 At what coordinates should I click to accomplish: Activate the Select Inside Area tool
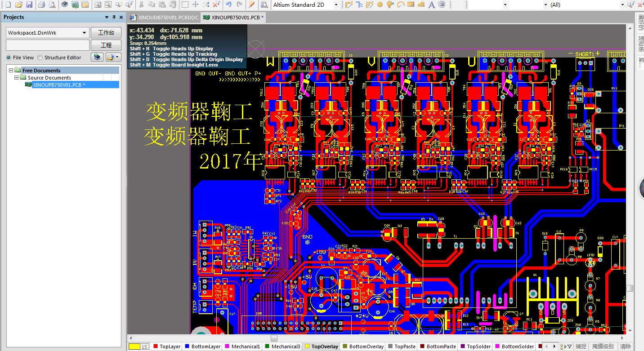185,5
